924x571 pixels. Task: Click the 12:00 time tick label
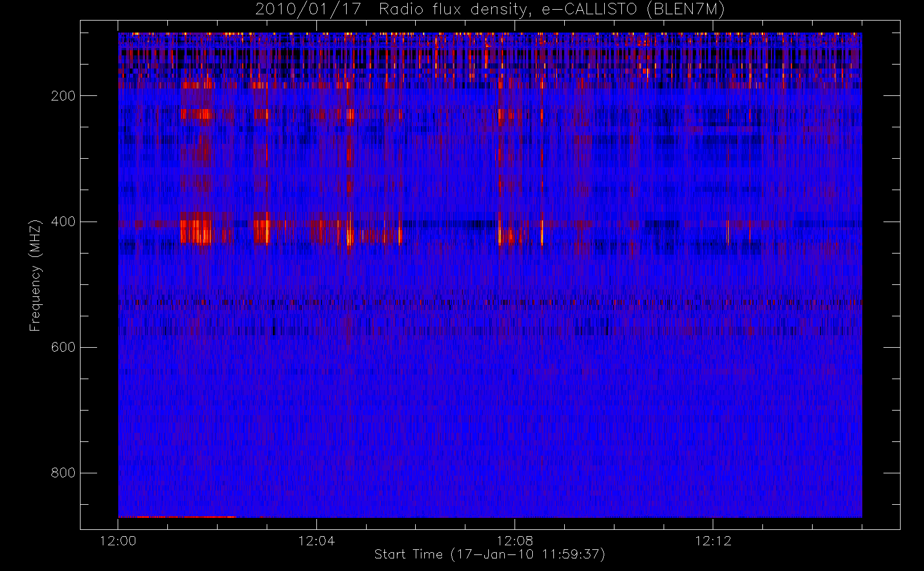click(x=118, y=541)
